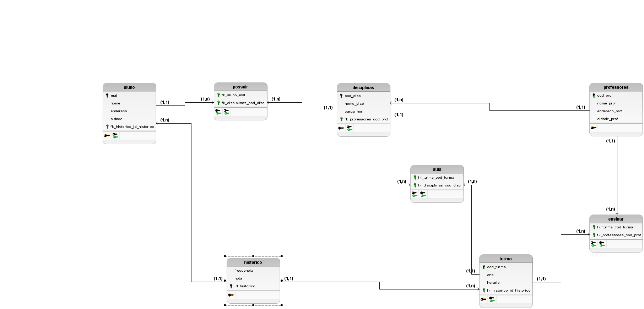Image resolution: width=644 pixels, height=309 pixels.
Task: Click the foreign key footer icon in turma
Action: (x=492, y=299)
